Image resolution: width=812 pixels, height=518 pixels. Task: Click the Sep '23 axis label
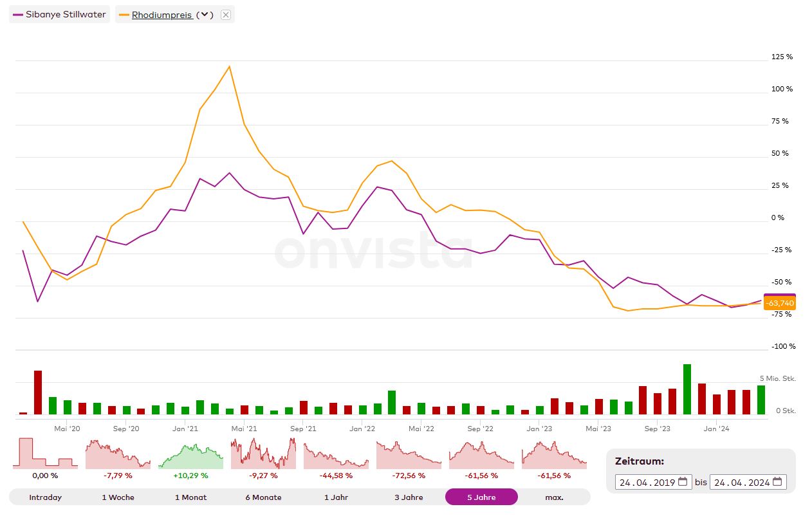658,428
